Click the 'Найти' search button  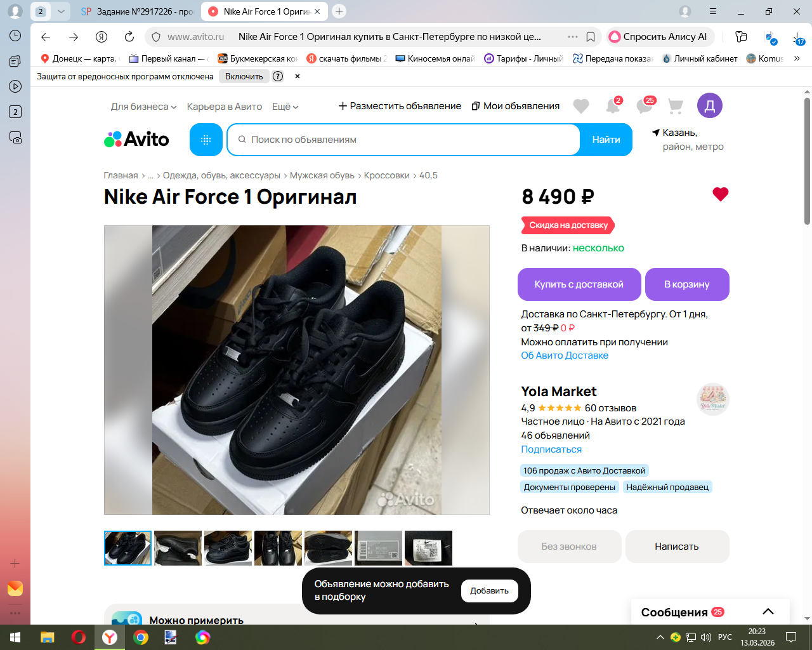tap(606, 140)
